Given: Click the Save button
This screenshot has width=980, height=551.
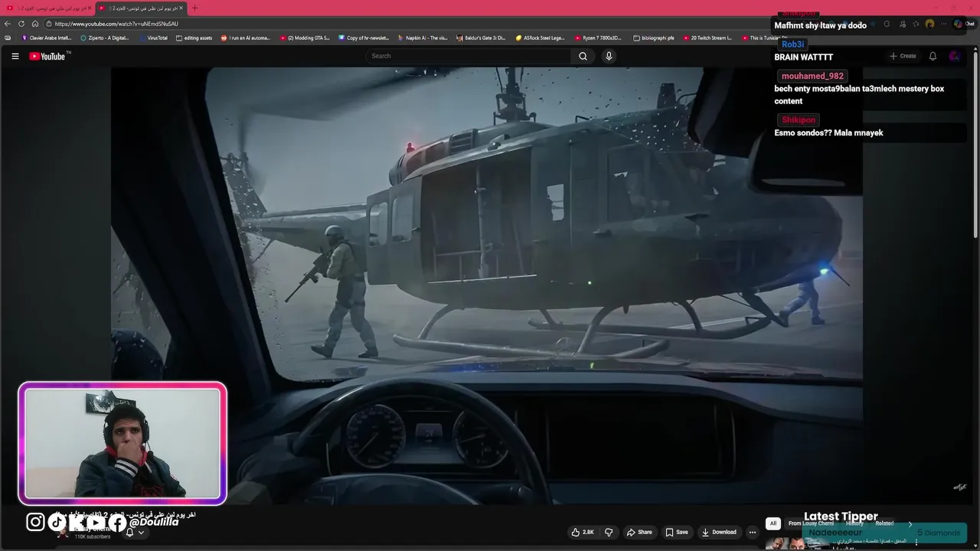Looking at the screenshot, I should click(676, 532).
